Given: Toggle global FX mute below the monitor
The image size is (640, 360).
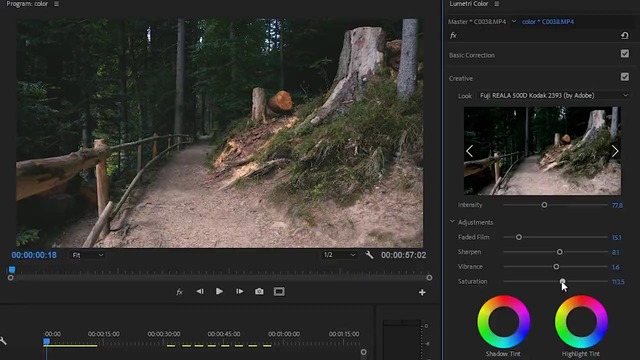Looking at the screenshot, I should pyautogui.click(x=179, y=292).
